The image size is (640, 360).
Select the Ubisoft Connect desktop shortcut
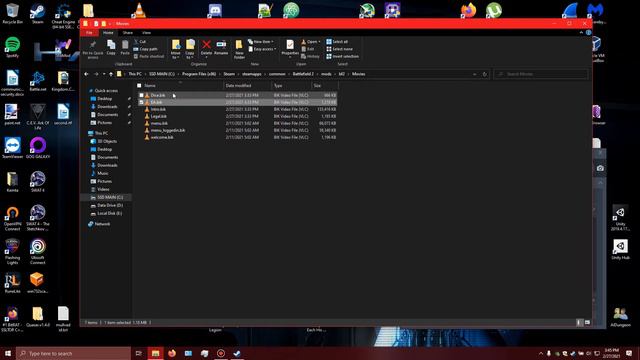[38, 252]
